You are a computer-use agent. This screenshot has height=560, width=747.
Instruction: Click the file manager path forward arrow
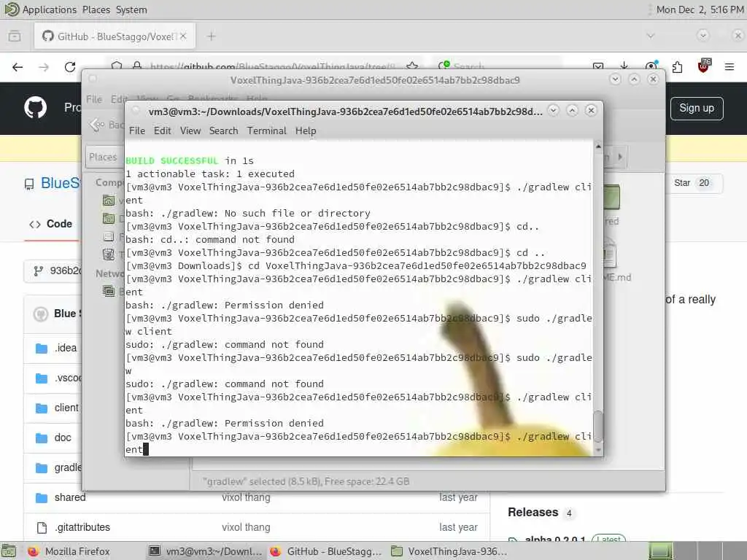click(620, 157)
